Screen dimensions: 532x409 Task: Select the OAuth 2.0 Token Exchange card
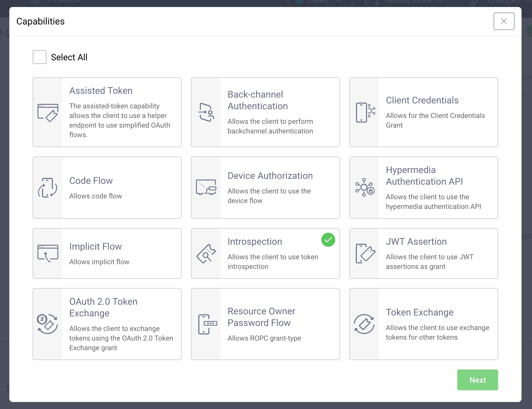click(107, 324)
